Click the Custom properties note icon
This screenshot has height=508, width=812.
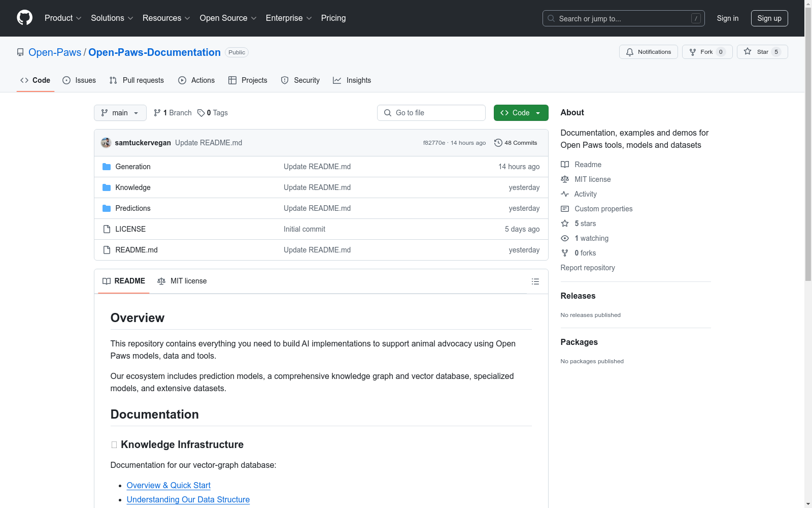coord(565,209)
